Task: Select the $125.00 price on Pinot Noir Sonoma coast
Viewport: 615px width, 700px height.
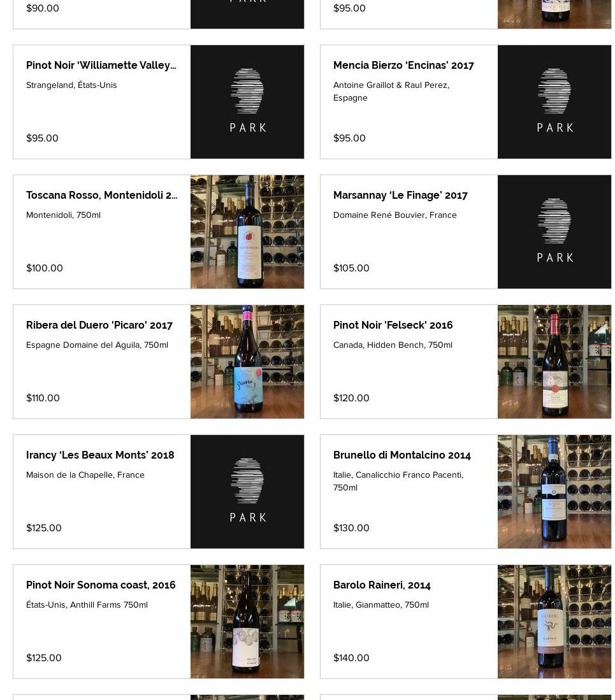Action: [44, 657]
